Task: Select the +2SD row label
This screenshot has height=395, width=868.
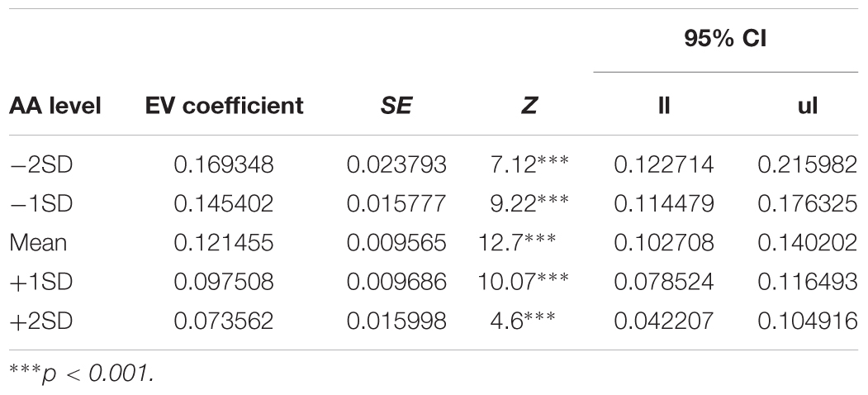Action: coord(41,321)
